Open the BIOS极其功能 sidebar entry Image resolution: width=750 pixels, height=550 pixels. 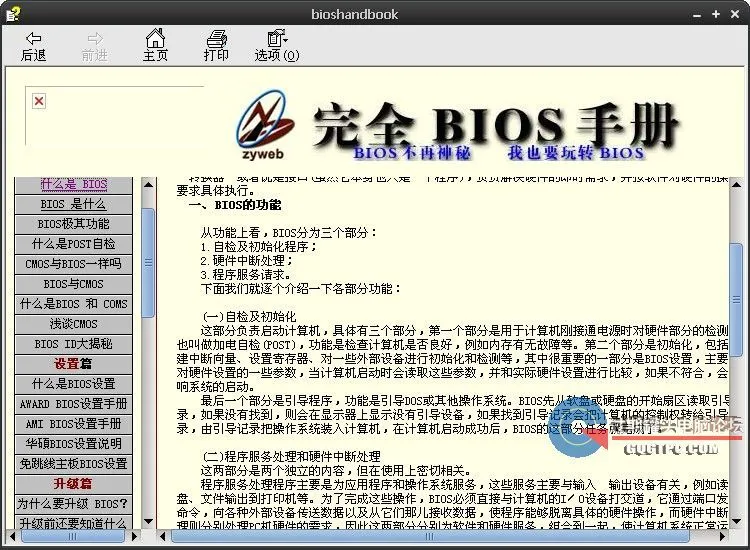(74, 224)
